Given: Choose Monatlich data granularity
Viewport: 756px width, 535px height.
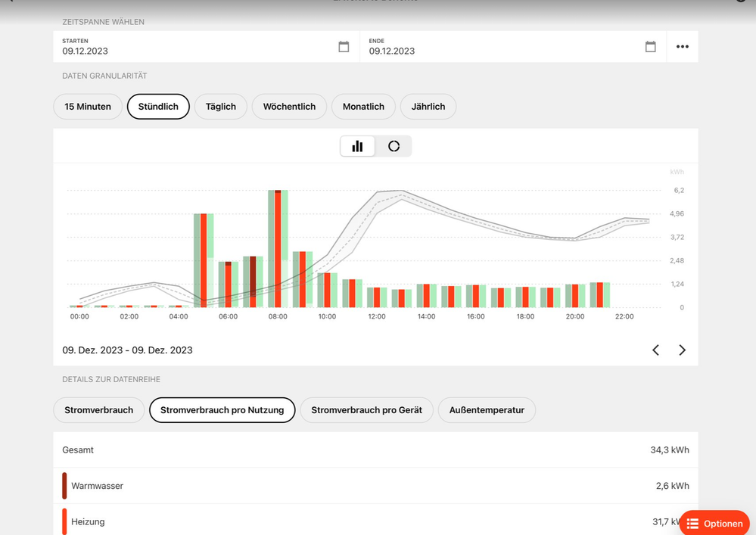Looking at the screenshot, I should pos(363,107).
